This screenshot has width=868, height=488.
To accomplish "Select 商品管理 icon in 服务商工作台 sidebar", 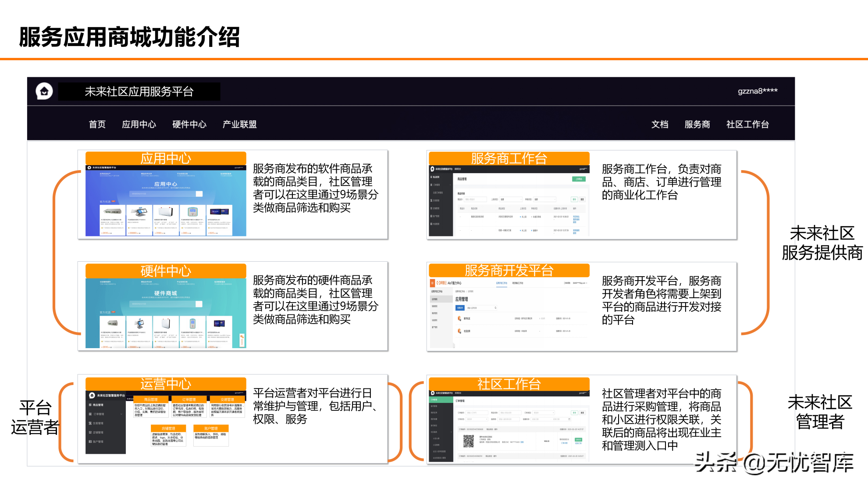I will pos(431,177).
